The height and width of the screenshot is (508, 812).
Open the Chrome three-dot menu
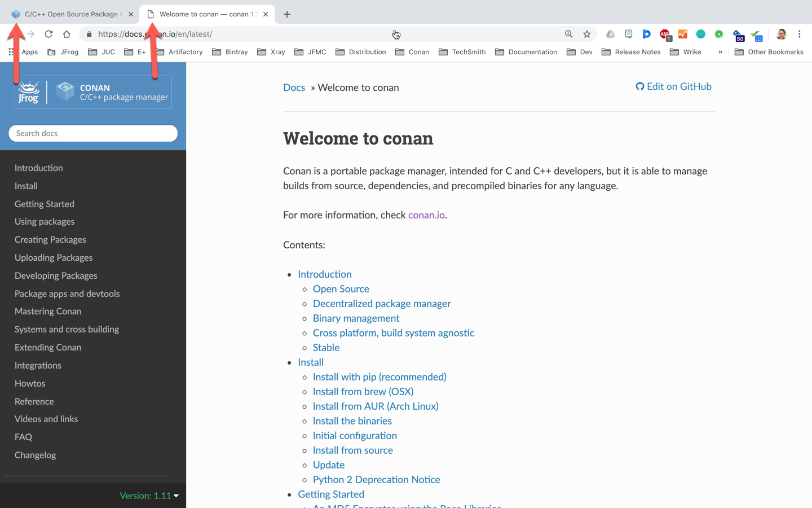tap(800, 34)
